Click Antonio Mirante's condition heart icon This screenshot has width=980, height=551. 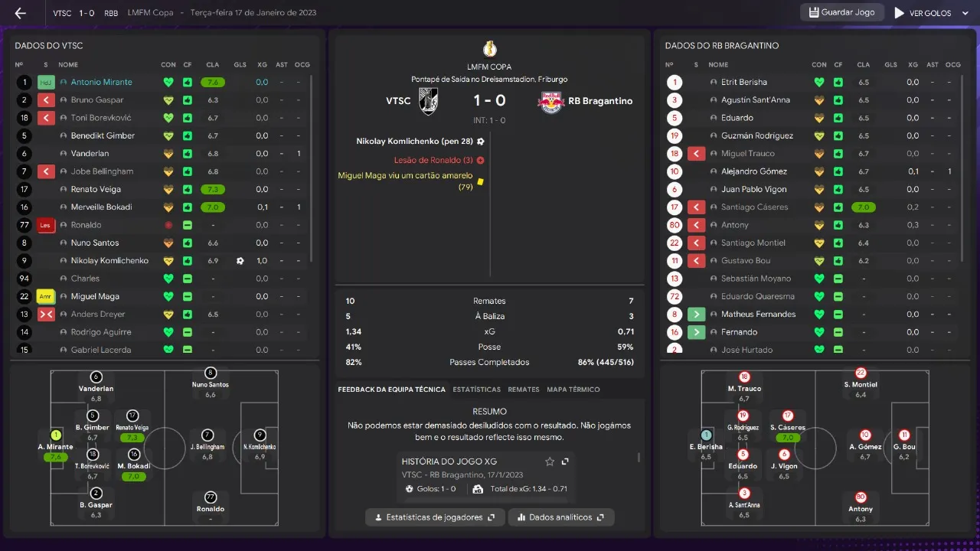(x=168, y=82)
